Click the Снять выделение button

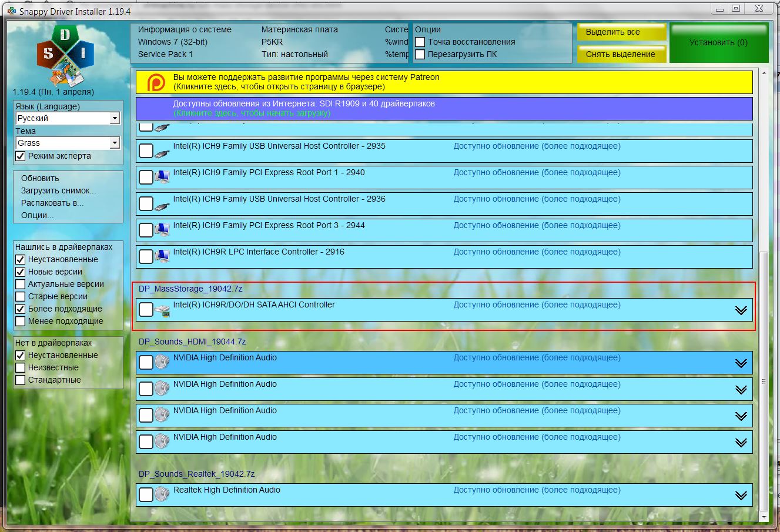(621, 54)
